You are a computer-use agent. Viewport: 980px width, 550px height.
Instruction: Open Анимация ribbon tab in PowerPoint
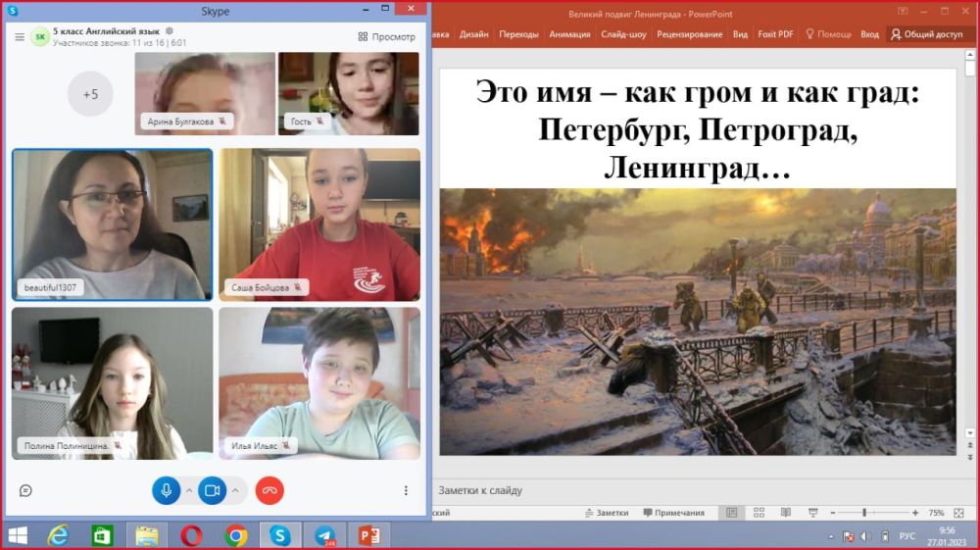[x=569, y=34]
